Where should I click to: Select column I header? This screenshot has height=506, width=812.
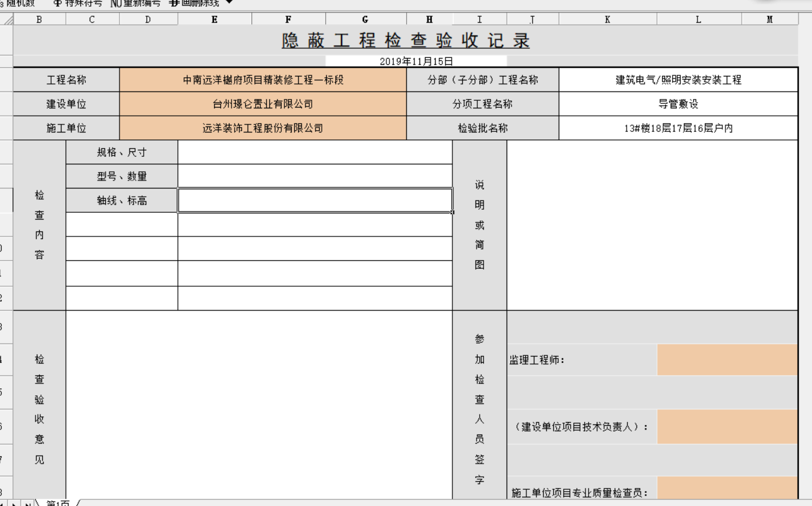click(479, 19)
